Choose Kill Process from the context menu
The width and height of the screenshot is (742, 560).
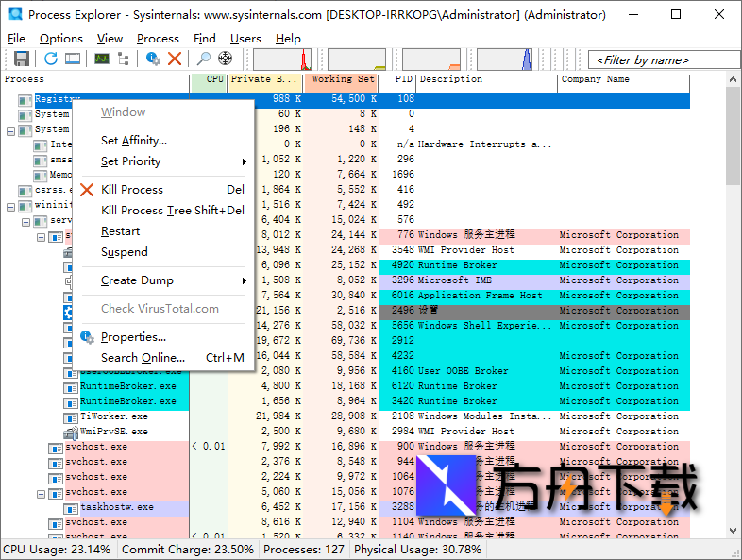(132, 190)
